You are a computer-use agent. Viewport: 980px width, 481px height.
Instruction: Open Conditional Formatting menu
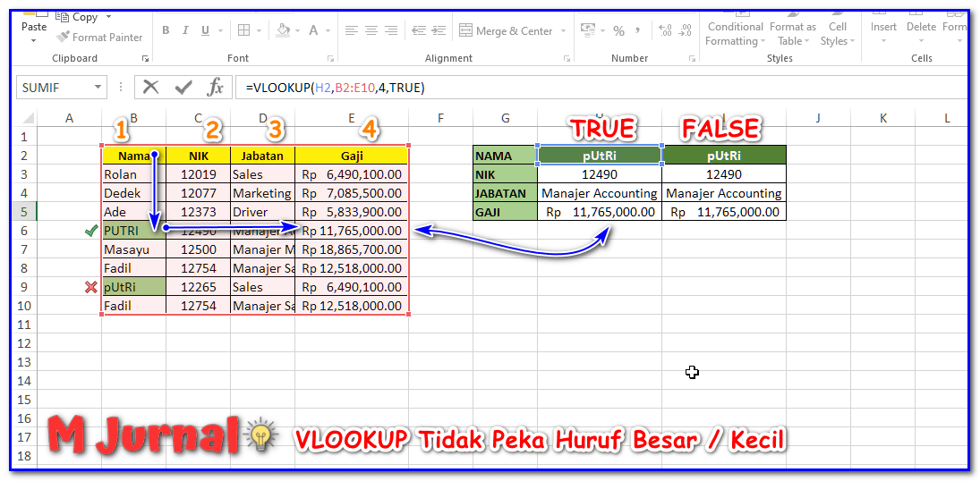(735, 32)
